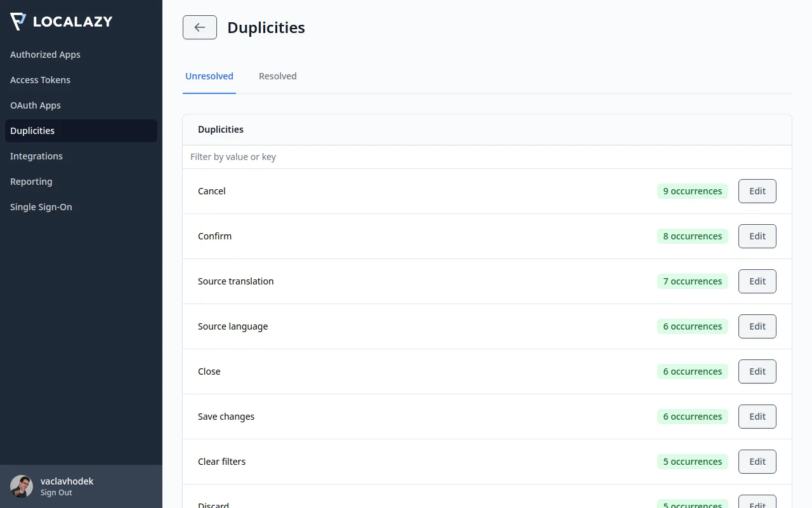The height and width of the screenshot is (508, 812).
Task: Navigate to Reporting
Action: [x=31, y=182]
